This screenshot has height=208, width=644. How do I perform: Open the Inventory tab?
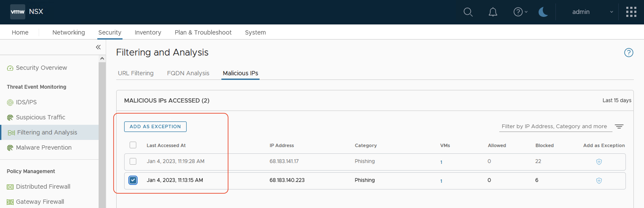[x=148, y=32]
